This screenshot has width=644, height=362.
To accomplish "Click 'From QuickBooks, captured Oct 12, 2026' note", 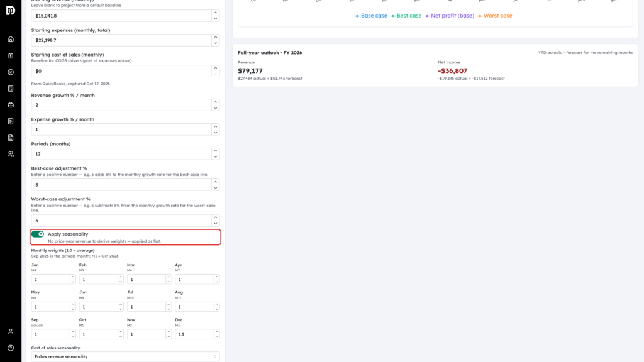I will pos(70,84).
